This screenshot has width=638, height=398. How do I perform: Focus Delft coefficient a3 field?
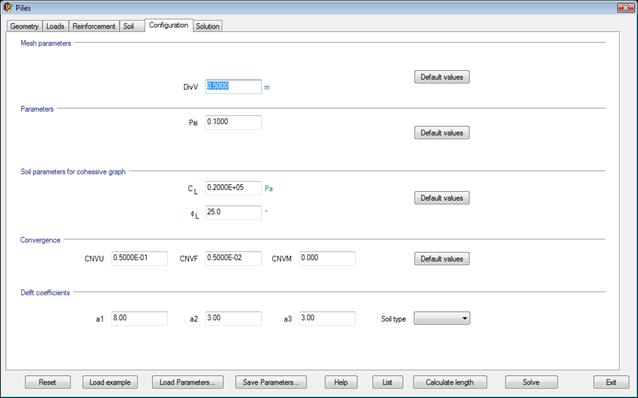click(327, 318)
